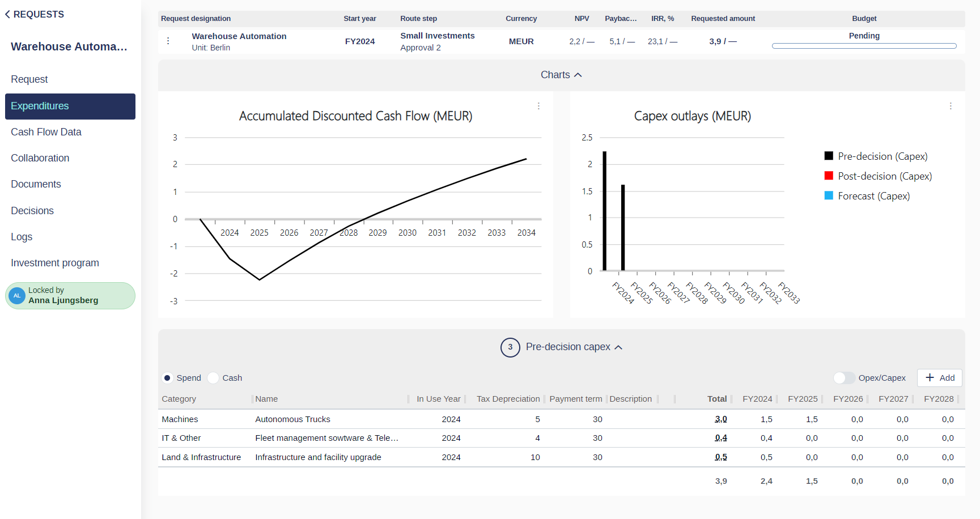Open Capex outlays chart options menu
This screenshot has height=519, width=980.
[951, 106]
